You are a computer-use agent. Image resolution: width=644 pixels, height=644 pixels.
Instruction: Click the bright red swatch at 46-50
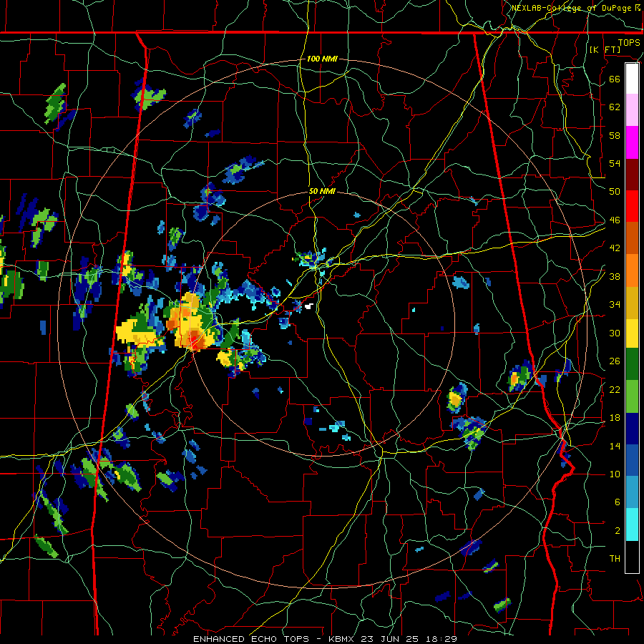[x=632, y=207]
